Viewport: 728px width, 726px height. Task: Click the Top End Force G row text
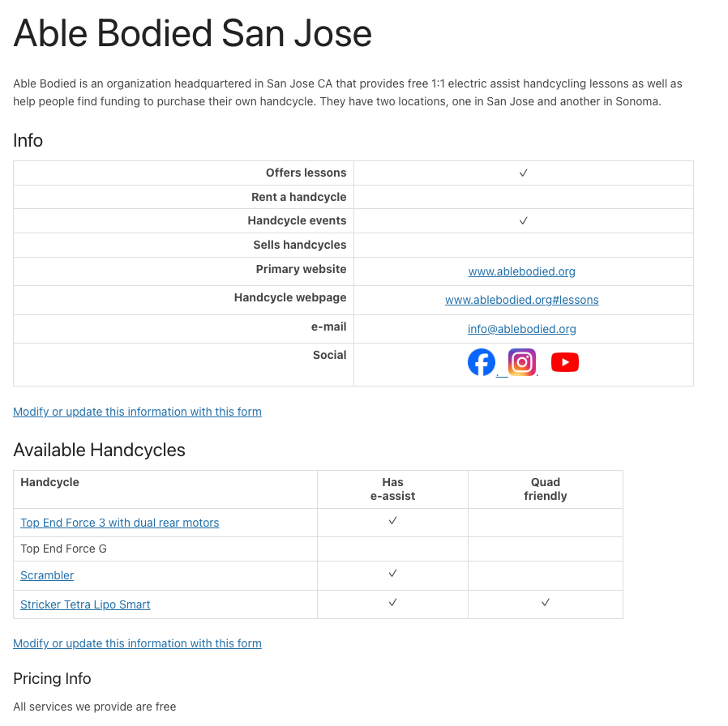pos(63,549)
